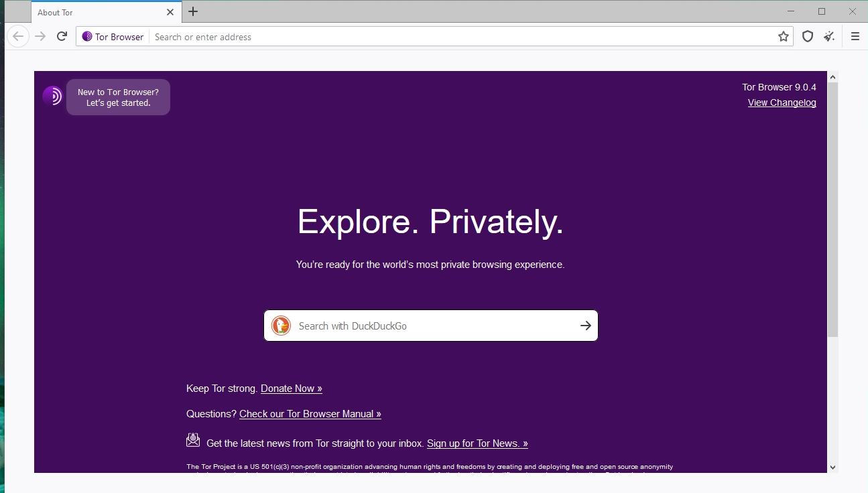Submit search with the arrow button

click(x=586, y=326)
